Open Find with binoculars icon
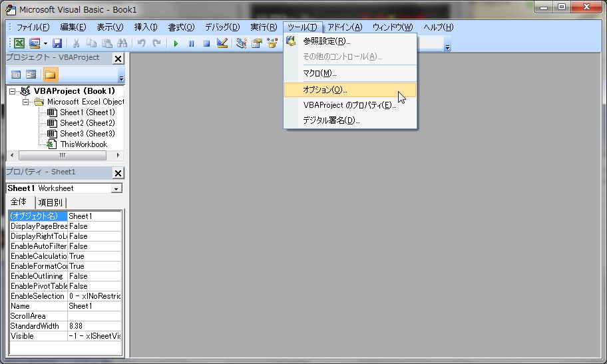This screenshot has height=364, width=607. click(122, 43)
